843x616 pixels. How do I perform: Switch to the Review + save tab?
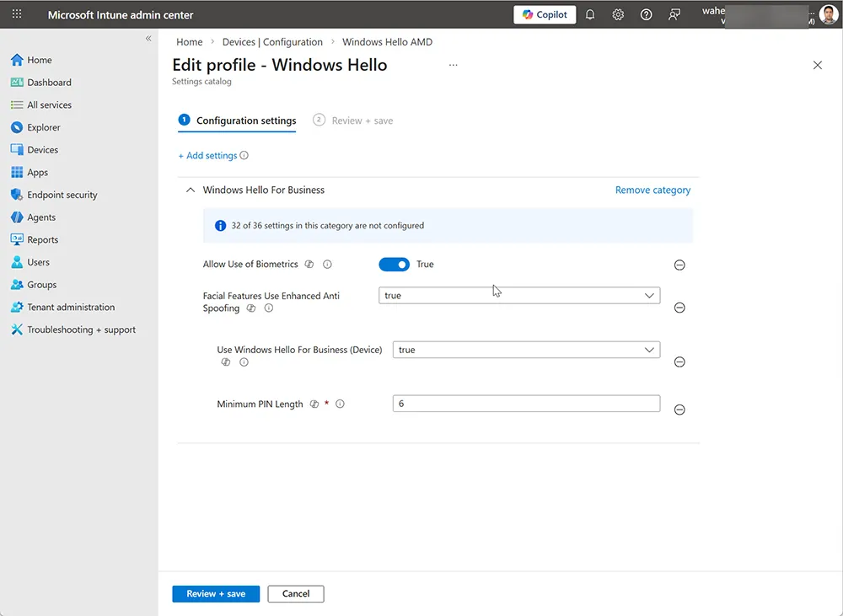pyautogui.click(x=361, y=121)
